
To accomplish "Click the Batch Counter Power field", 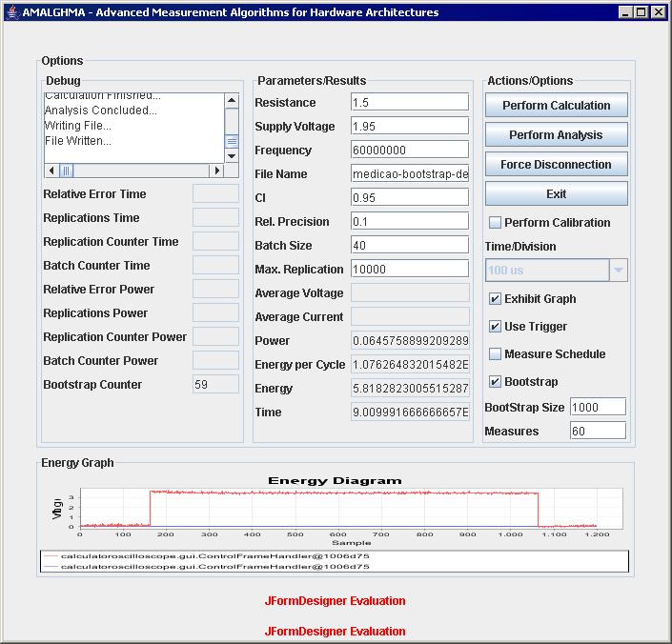I will 215,360.
